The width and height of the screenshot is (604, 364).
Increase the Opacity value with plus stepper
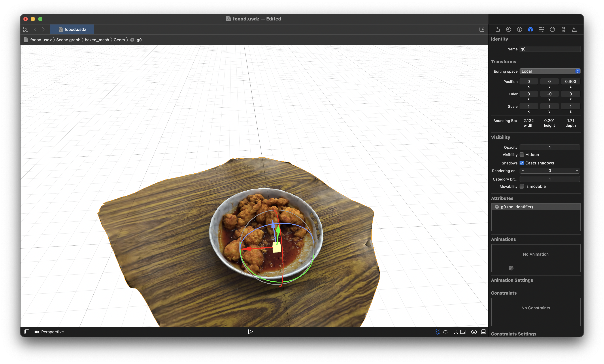(x=577, y=147)
